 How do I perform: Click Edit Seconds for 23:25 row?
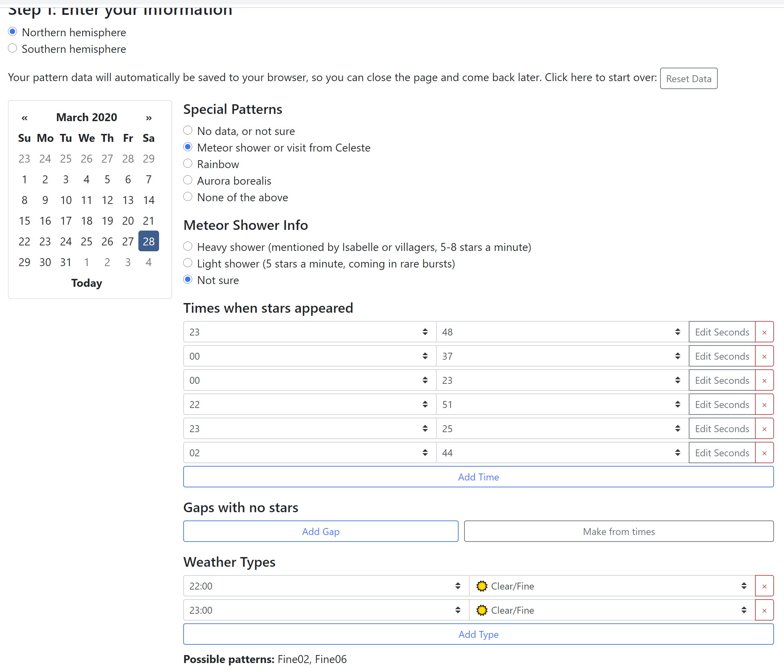[x=722, y=429]
